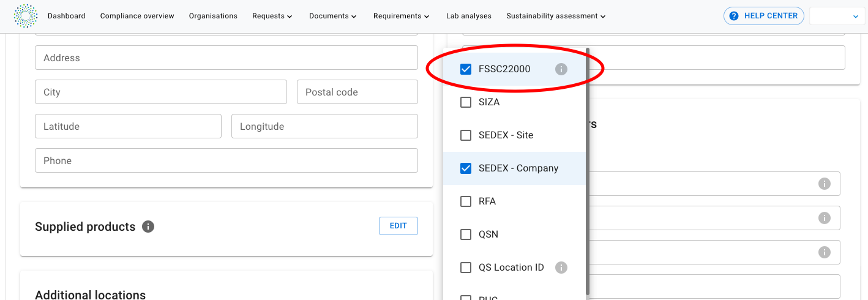Screen dimensions: 868x300
Task: Expand the Sustainability assessment menu
Action: pyautogui.click(x=556, y=16)
